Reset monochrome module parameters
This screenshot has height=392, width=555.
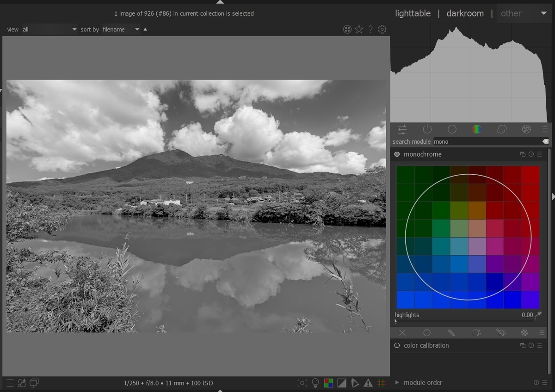pyautogui.click(x=531, y=154)
